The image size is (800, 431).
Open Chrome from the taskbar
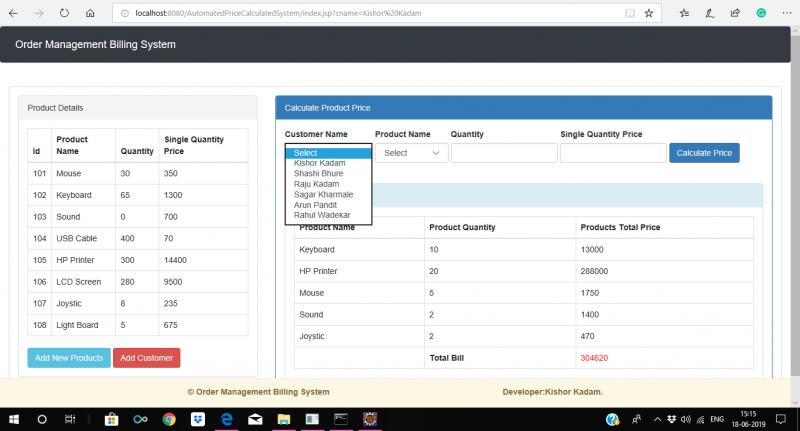169,419
